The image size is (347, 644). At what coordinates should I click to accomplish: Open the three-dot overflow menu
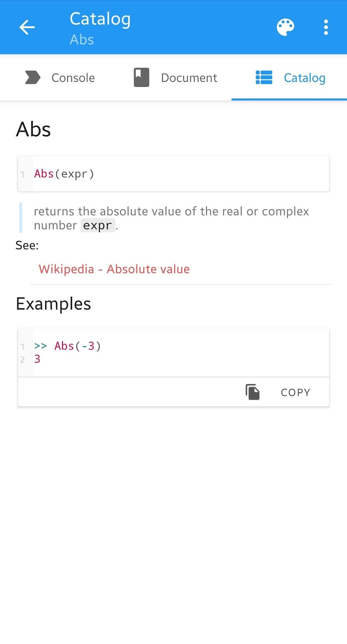tap(326, 28)
